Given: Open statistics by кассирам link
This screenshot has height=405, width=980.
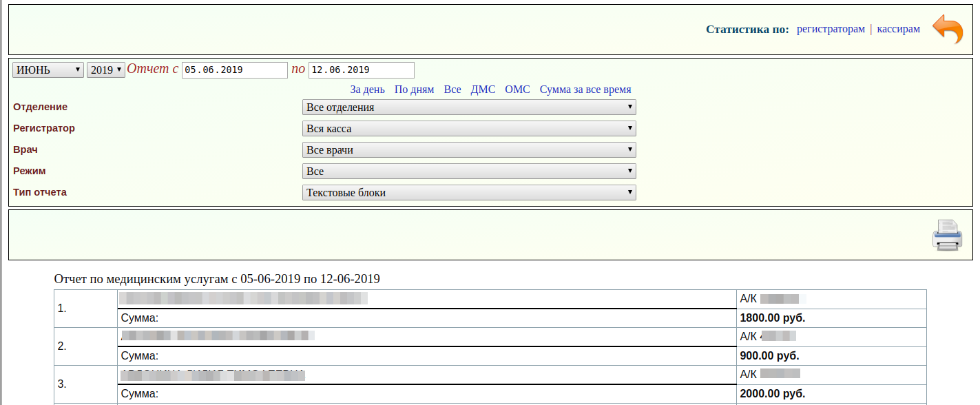Looking at the screenshot, I should (x=898, y=30).
